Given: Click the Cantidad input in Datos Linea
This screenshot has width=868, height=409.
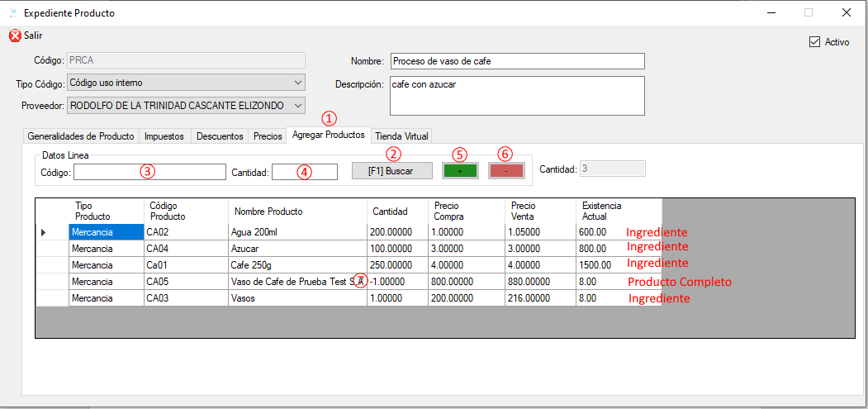Looking at the screenshot, I should (305, 172).
